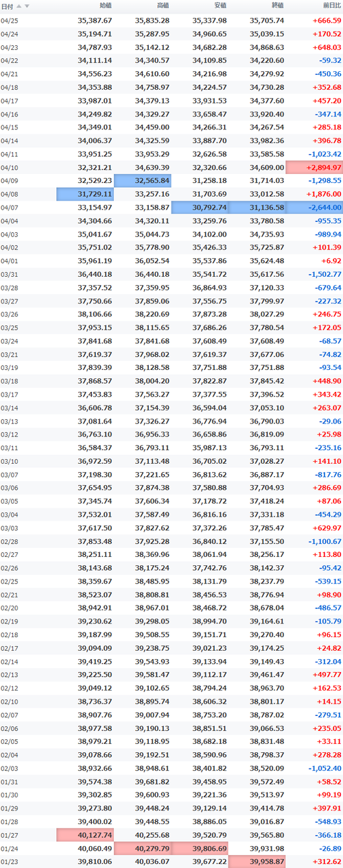This screenshot has height=868, width=343.
Task: Click the 日付 column header
Action: (7, 5)
